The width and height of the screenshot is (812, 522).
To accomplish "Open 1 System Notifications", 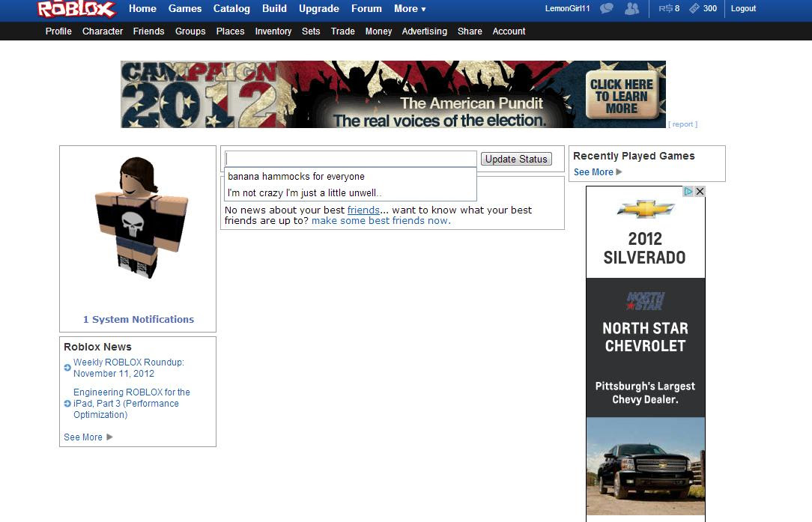I will pyautogui.click(x=139, y=319).
